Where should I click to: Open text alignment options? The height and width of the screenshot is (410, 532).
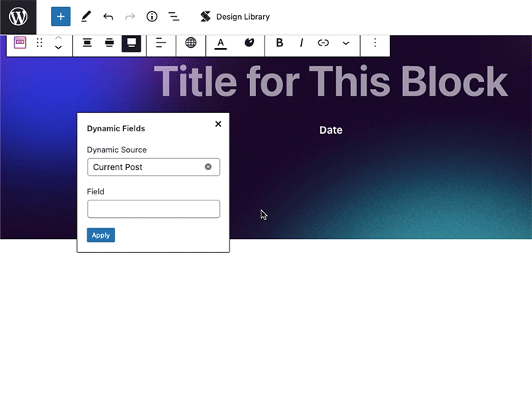(x=161, y=43)
